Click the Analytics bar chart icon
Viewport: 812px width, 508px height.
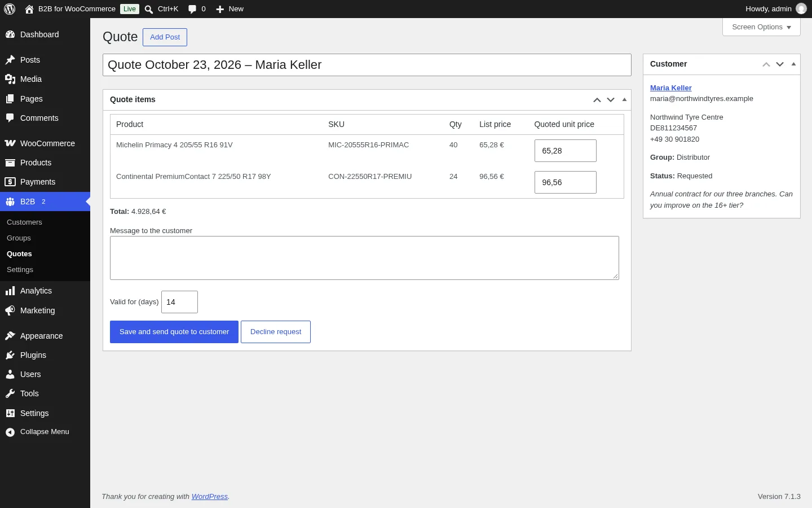pyautogui.click(x=10, y=291)
